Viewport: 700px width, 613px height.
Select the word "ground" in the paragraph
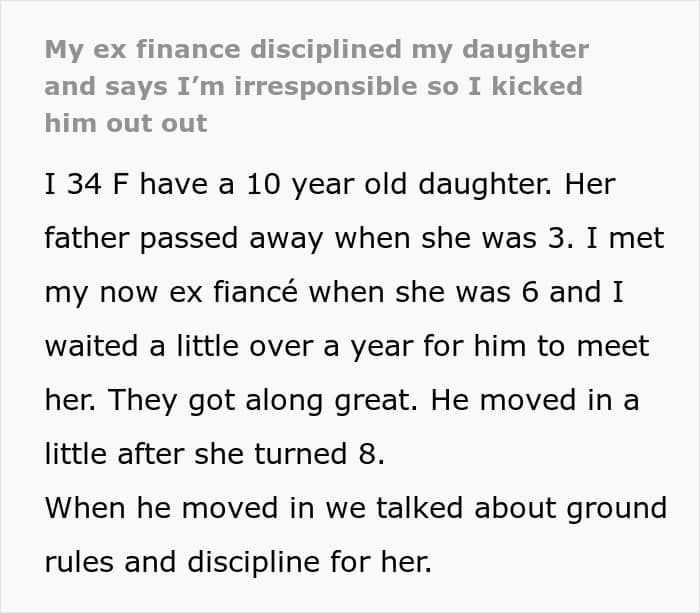pyautogui.click(x=617, y=509)
